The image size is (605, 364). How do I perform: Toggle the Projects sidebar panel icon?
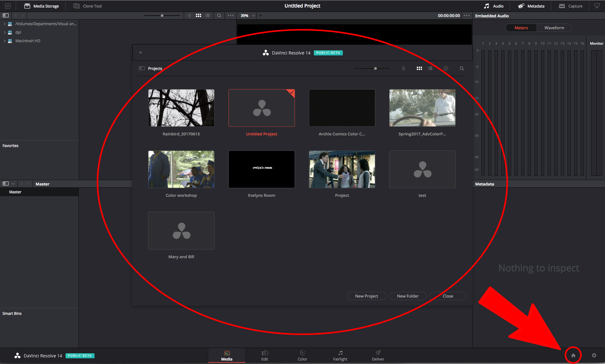coord(142,68)
